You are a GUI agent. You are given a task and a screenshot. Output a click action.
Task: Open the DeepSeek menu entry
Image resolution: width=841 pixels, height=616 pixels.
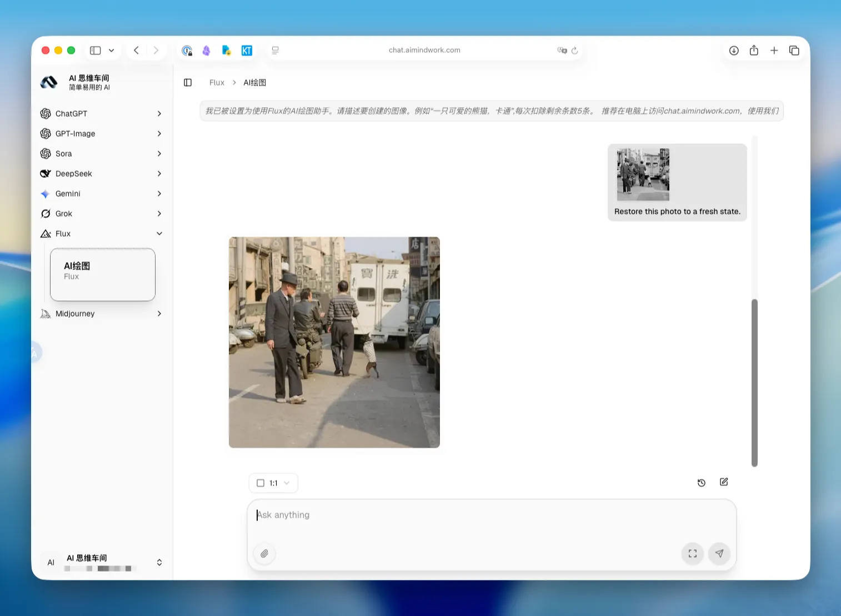[102, 174]
